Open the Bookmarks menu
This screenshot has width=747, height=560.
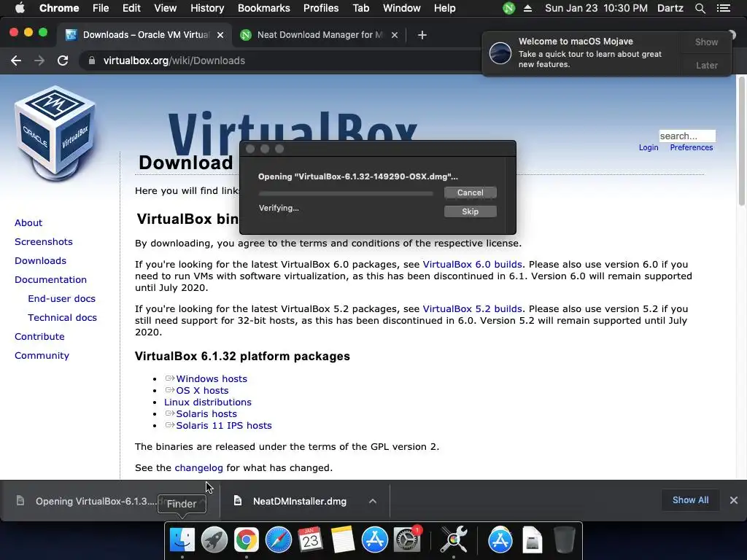[264, 8]
